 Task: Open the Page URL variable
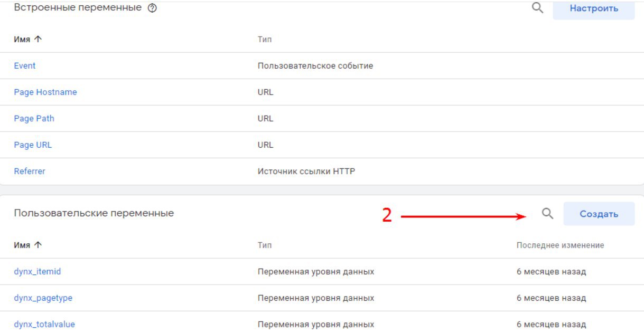coord(33,145)
